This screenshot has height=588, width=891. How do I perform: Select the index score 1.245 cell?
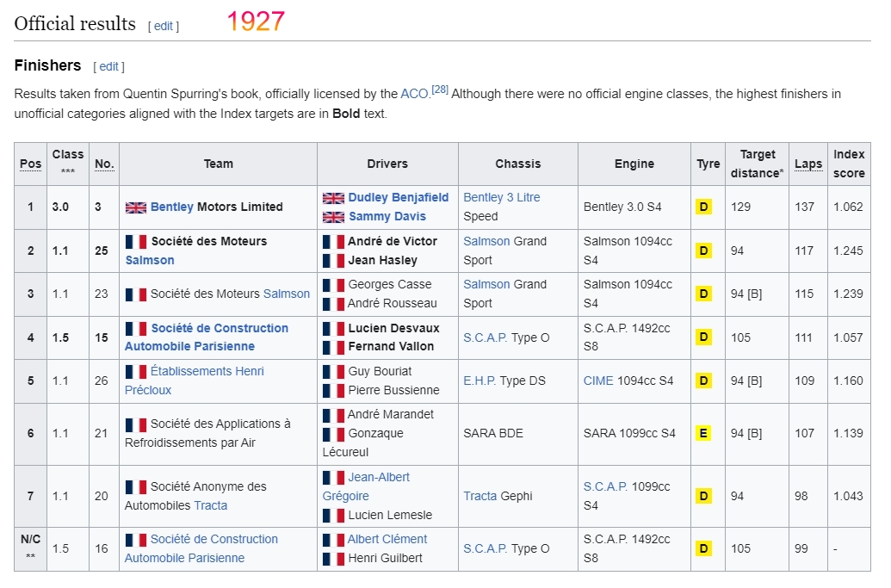pyautogui.click(x=849, y=251)
